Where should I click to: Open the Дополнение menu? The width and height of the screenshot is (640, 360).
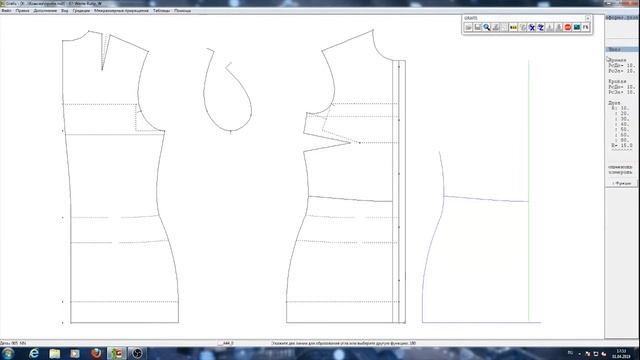pyautogui.click(x=45, y=11)
